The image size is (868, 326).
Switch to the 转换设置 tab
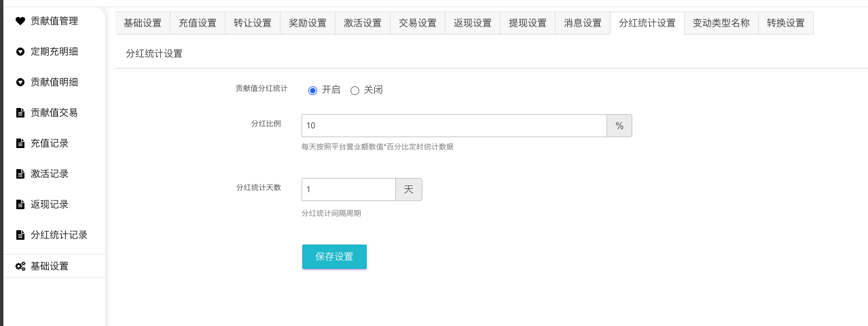(785, 23)
